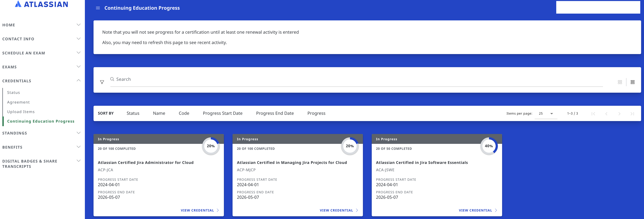Click the 40% progress ring on ACA-JSWE card

(x=489, y=146)
